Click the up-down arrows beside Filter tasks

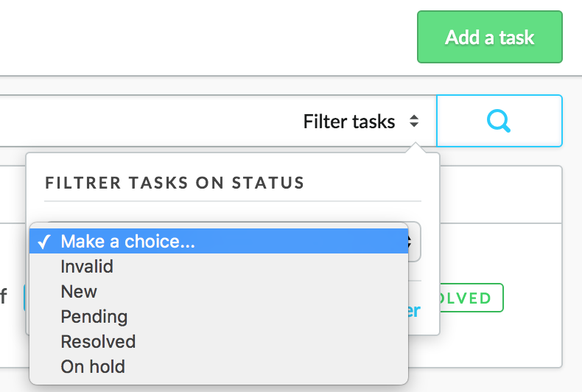pyautogui.click(x=414, y=121)
